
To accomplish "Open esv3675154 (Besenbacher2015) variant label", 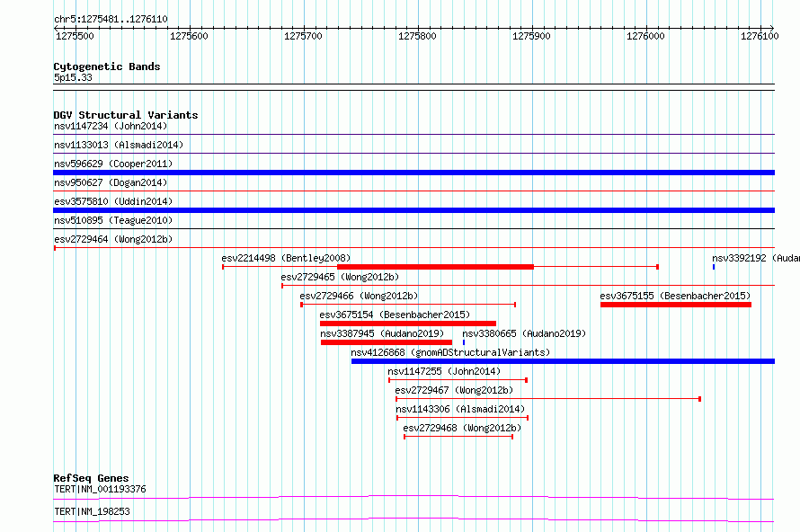I will tap(395, 315).
